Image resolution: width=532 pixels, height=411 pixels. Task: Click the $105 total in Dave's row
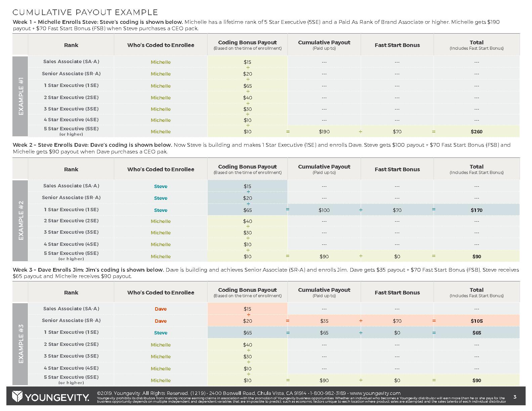pos(477,321)
